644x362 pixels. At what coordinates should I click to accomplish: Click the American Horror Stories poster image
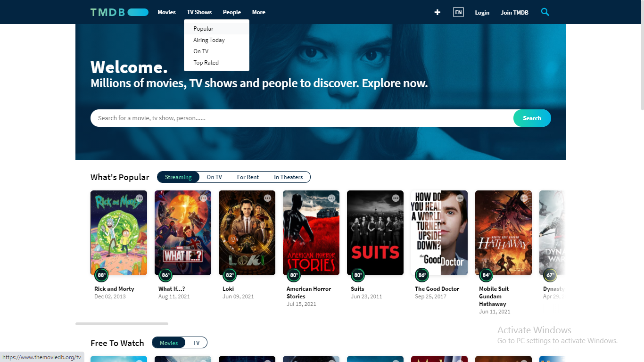point(311,233)
